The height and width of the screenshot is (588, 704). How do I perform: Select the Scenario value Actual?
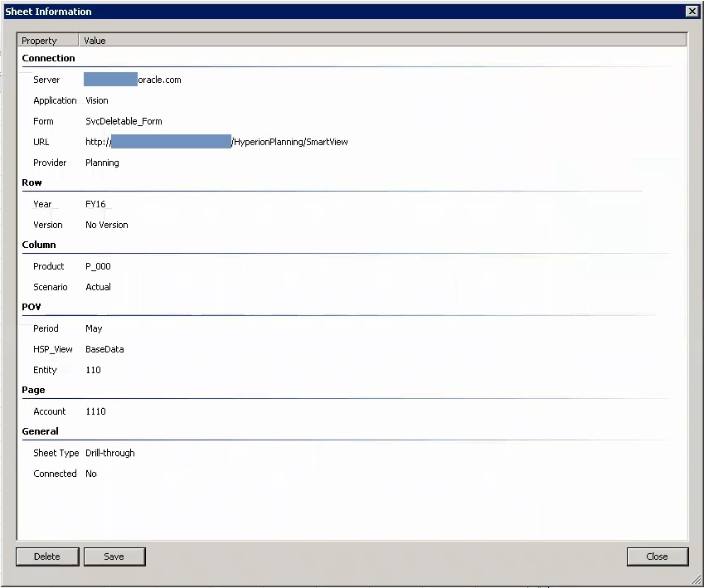click(x=98, y=287)
